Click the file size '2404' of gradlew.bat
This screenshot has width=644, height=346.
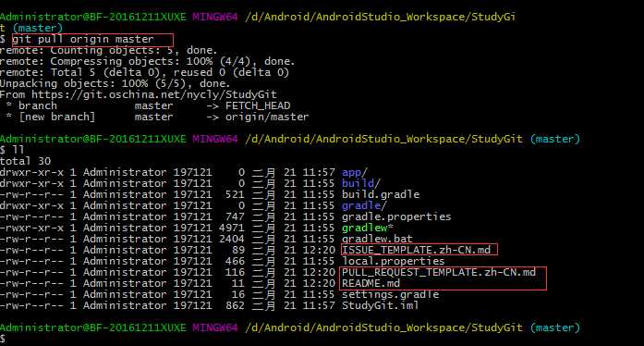click(x=232, y=239)
